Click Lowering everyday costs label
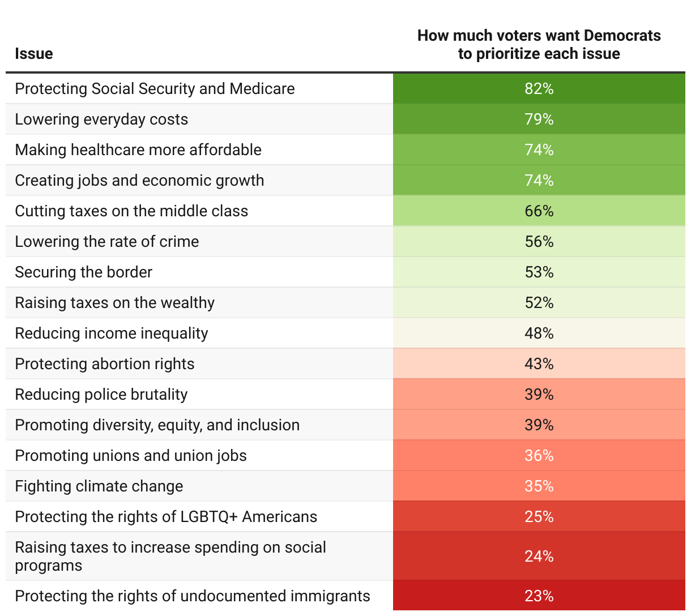 [x=101, y=119]
